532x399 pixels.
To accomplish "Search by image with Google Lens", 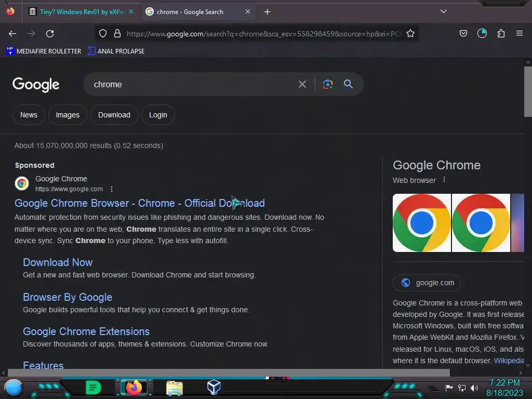I will click(x=327, y=84).
